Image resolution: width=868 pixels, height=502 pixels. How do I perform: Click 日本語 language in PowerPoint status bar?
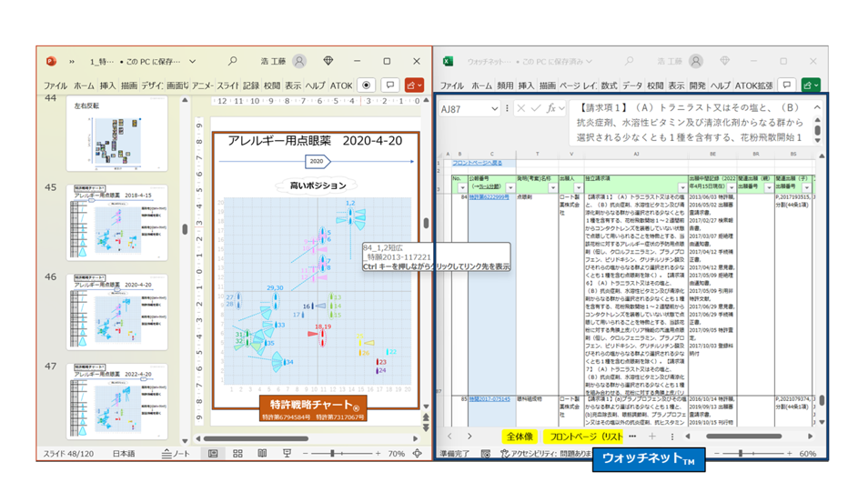[124, 453]
